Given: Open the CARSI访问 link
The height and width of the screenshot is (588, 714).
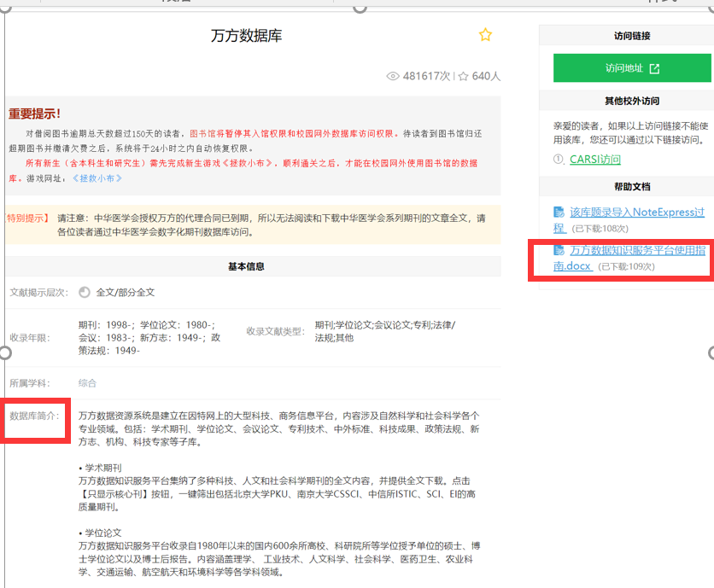Looking at the screenshot, I should tap(595, 160).
